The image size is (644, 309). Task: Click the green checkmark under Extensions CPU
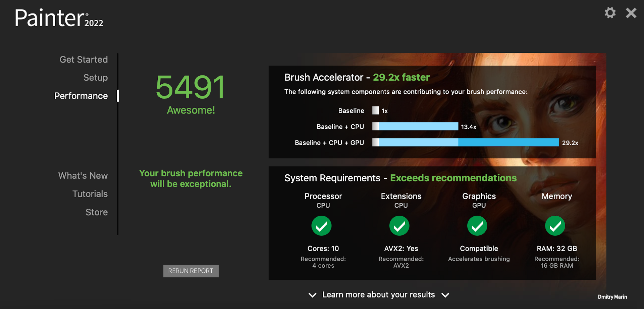[x=399, y=226]
